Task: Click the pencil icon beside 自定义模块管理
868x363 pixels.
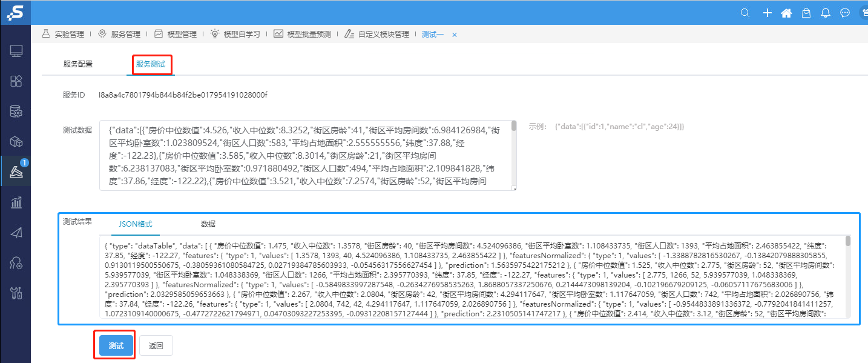Action: pos(349,34)
